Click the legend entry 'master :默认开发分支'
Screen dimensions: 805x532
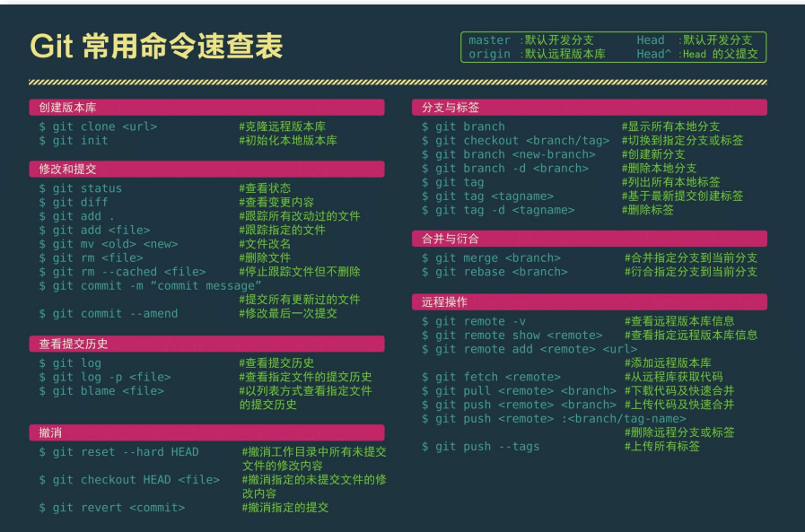tap(531, 40)
